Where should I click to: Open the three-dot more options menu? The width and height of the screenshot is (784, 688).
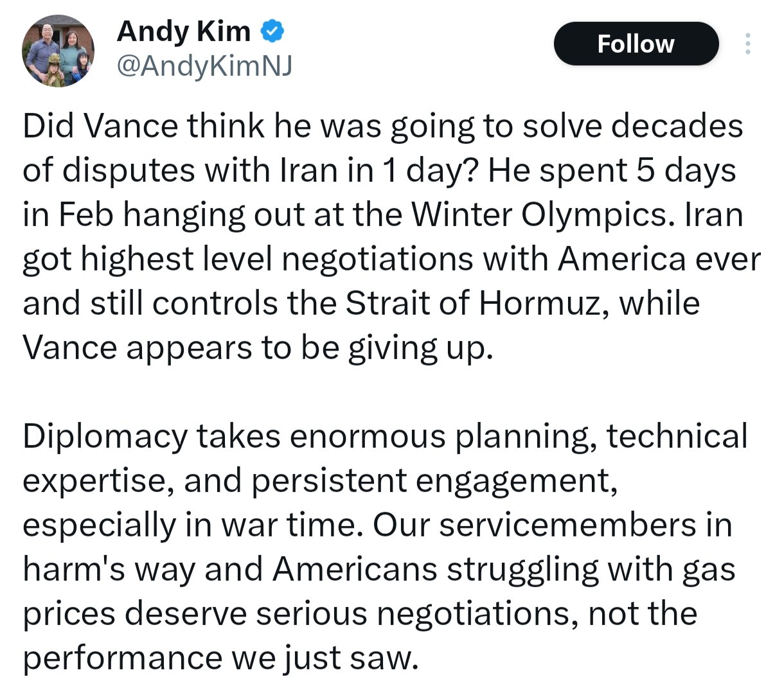747,44
